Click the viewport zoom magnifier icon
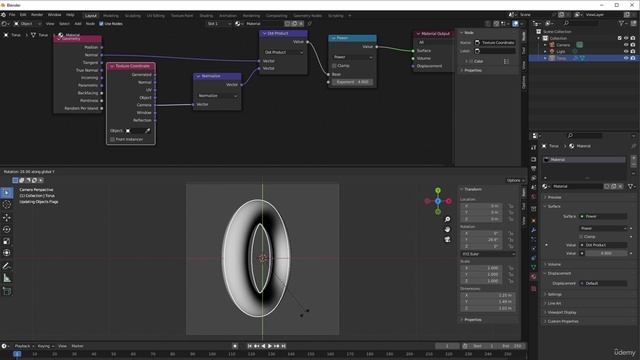Viewport: 640px width, 360px height. tap(447, 220)
